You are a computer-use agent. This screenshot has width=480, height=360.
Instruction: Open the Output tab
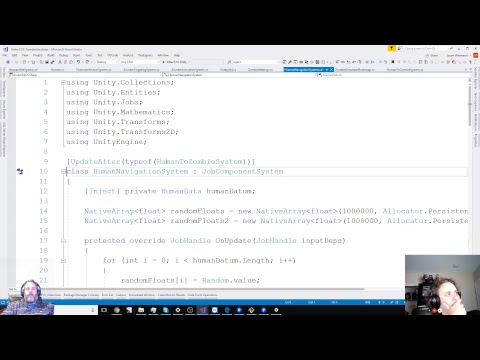121,295
